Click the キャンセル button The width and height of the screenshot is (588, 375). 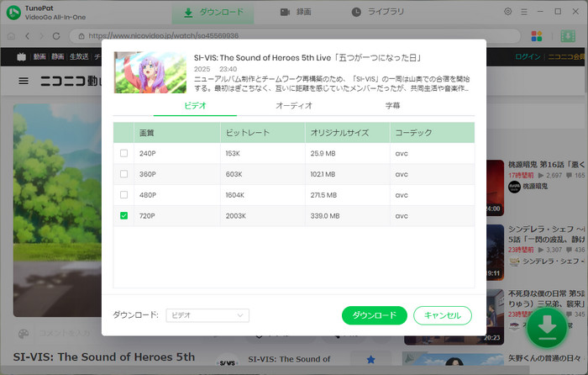pos(443,315)
